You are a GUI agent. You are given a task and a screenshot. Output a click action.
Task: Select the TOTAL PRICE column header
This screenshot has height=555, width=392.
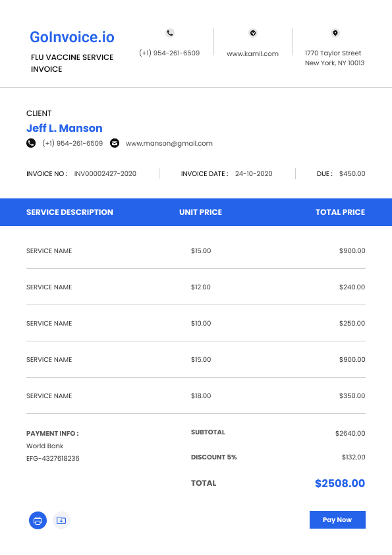pos(341,212)
